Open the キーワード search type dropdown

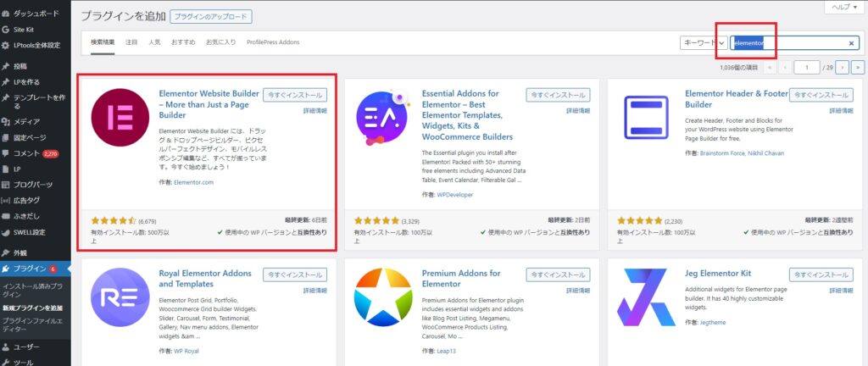pos(703,43)
